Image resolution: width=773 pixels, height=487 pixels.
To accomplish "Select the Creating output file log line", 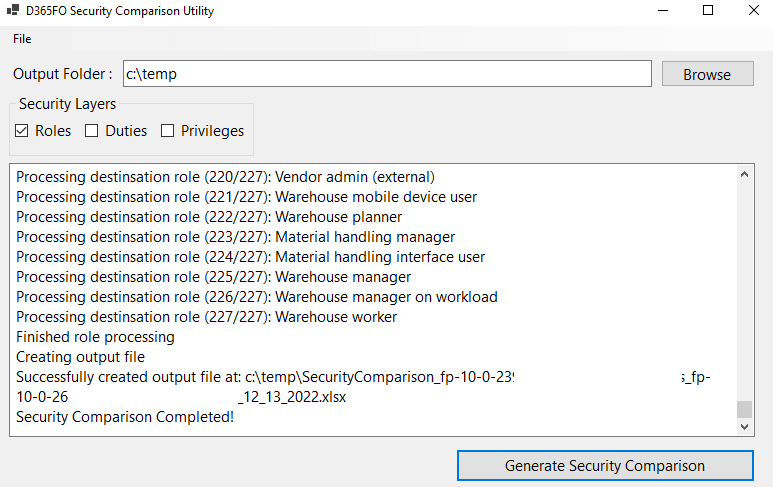I will (x=80, y=357).
